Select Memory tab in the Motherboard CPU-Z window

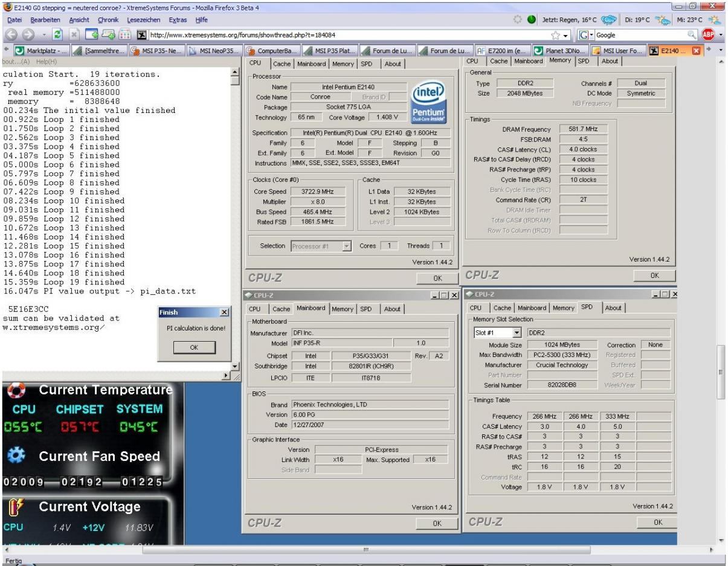click(343, 309)
